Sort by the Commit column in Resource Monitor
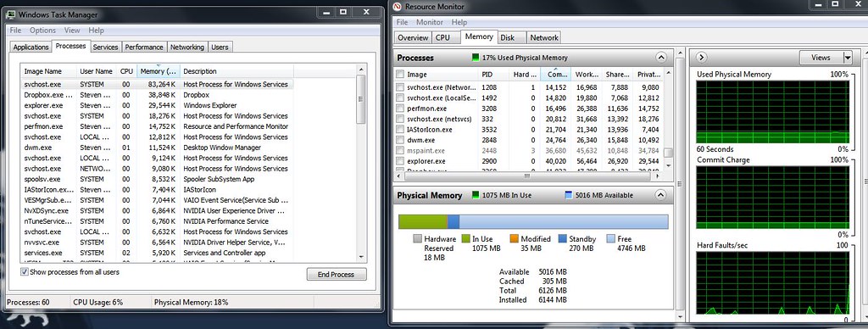Viewport: 868px width, 329px height. (x=555, y=75)
